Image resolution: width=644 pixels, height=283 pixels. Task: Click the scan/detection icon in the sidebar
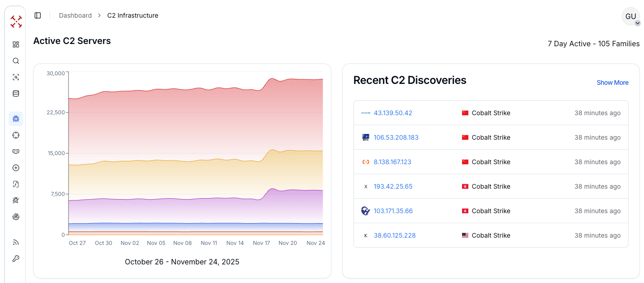point(15,77)
